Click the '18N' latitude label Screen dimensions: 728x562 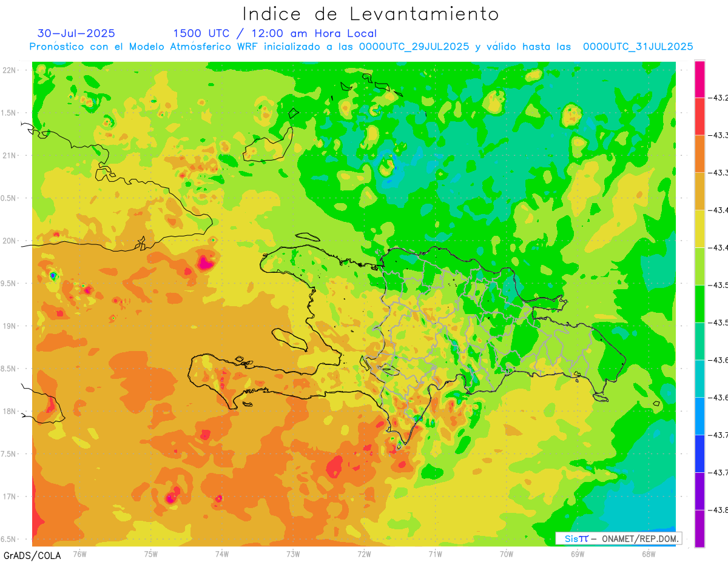[10, 411]
